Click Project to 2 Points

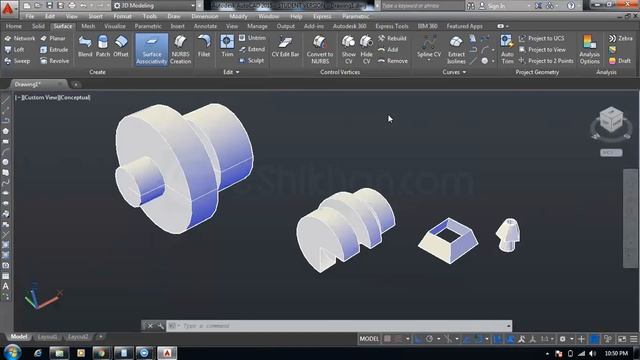click(546, 61)
